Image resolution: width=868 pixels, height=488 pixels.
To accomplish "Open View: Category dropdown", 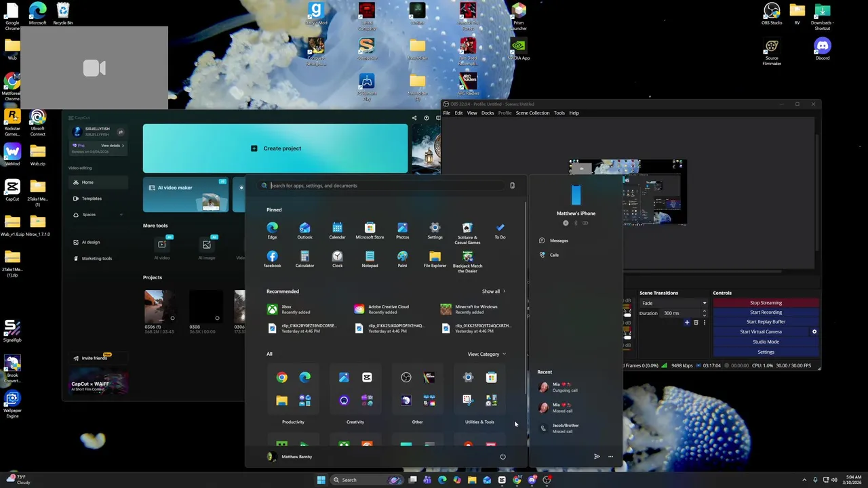I will pyautogui.click(x=486, y=354).
